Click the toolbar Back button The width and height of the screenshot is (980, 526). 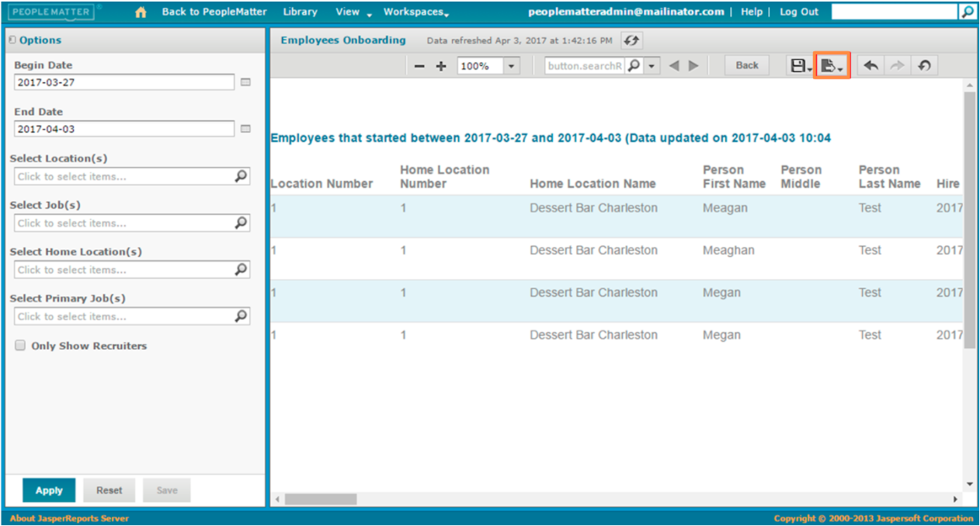pos(747,66)
